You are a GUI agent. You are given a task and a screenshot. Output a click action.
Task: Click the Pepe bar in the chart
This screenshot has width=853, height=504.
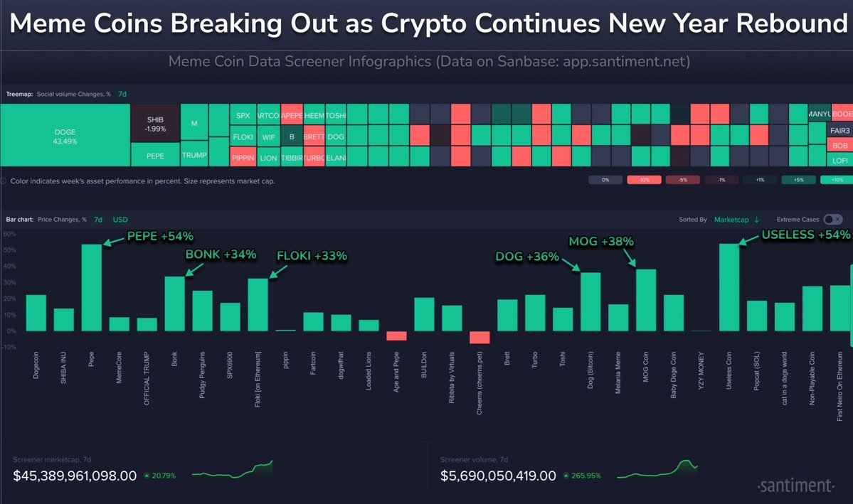point(91,288)
